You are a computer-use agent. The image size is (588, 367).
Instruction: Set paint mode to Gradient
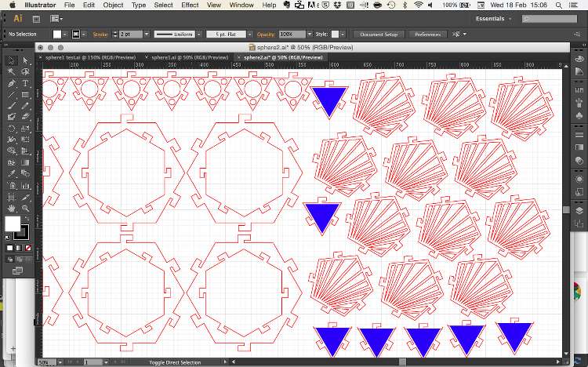(19, 248)
